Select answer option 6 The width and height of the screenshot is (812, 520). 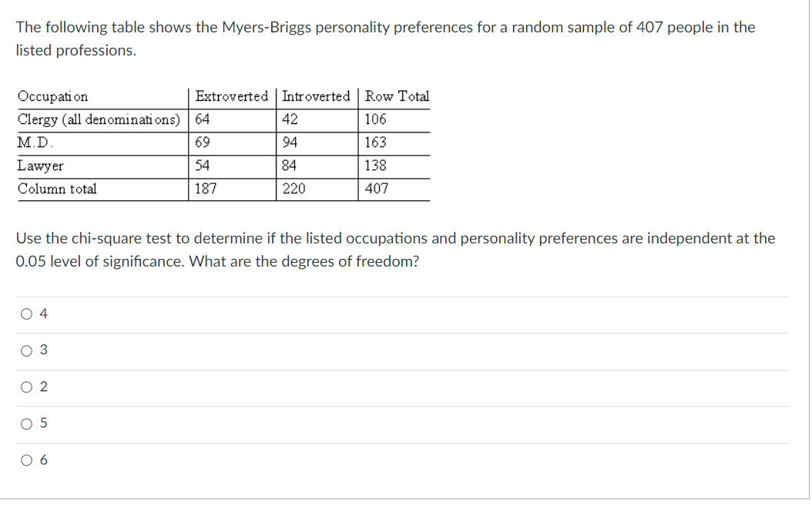click(25, 460)
